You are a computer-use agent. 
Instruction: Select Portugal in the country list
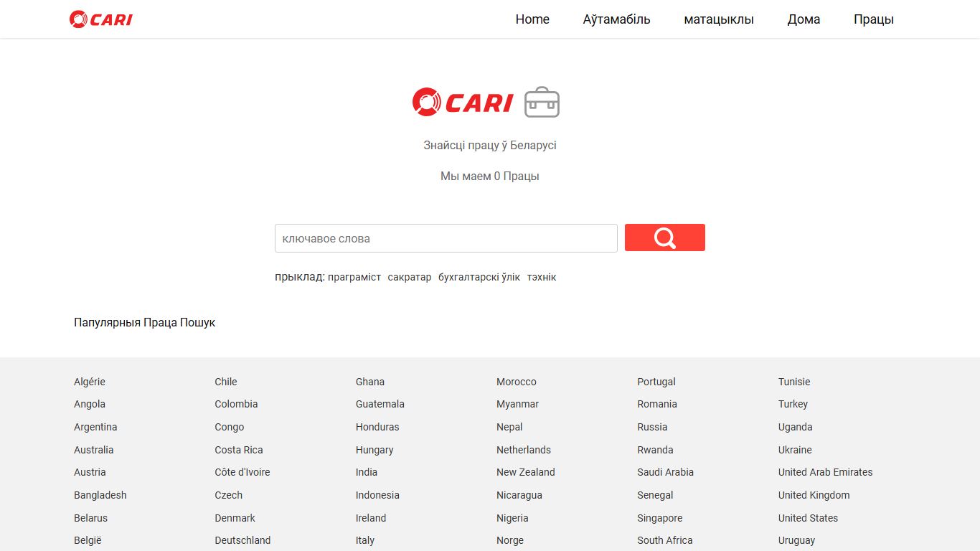(656, 382)
